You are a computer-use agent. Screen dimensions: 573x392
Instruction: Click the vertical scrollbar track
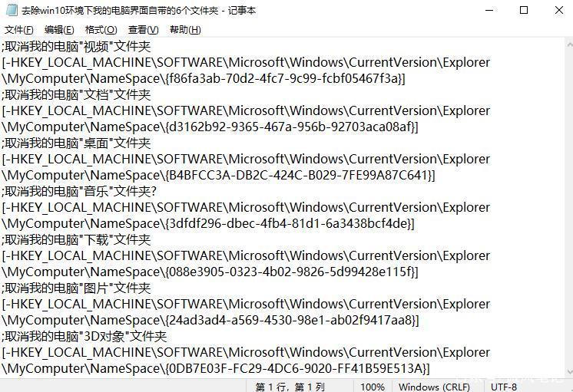569,208
